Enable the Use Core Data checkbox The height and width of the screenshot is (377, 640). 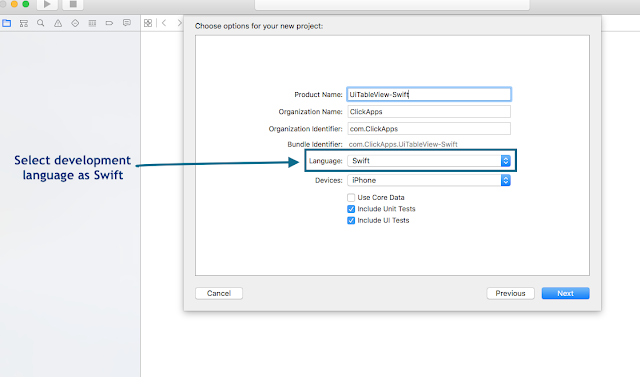point(351,197)
